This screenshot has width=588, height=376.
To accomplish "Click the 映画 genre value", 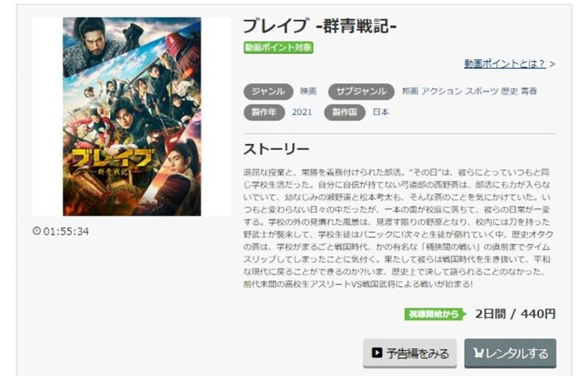I will tap(308, 91).
